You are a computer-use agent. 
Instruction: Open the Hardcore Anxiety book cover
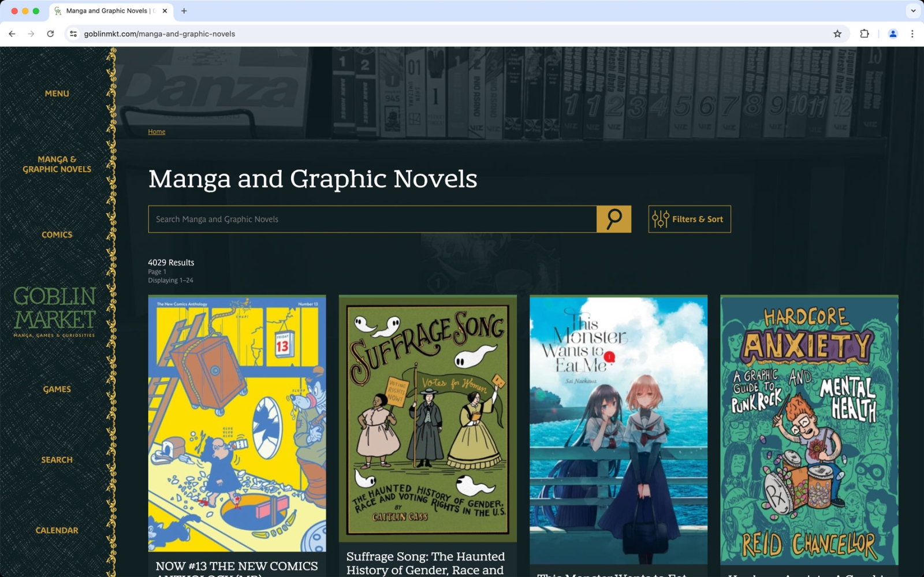pyautogui.click(x=809, y=430)
